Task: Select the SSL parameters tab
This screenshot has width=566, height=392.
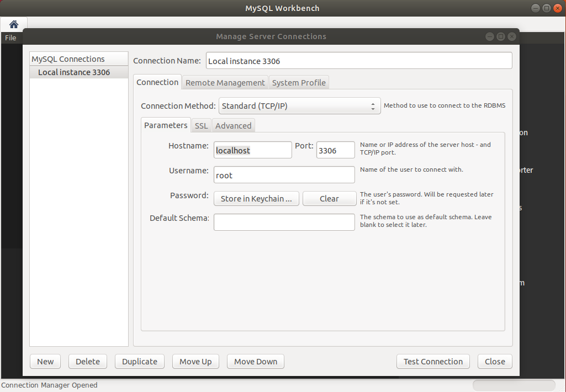Action: point(201,126)
